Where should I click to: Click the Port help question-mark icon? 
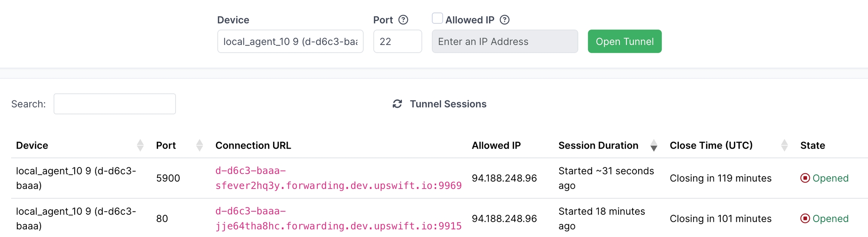click(x=403, y=20)
